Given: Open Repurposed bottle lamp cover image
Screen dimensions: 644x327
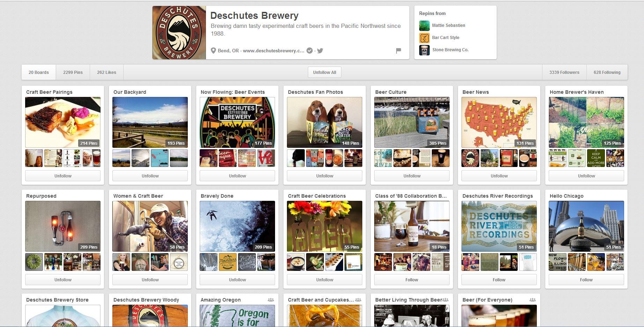Looking at the screenshot, I should 63,226.
